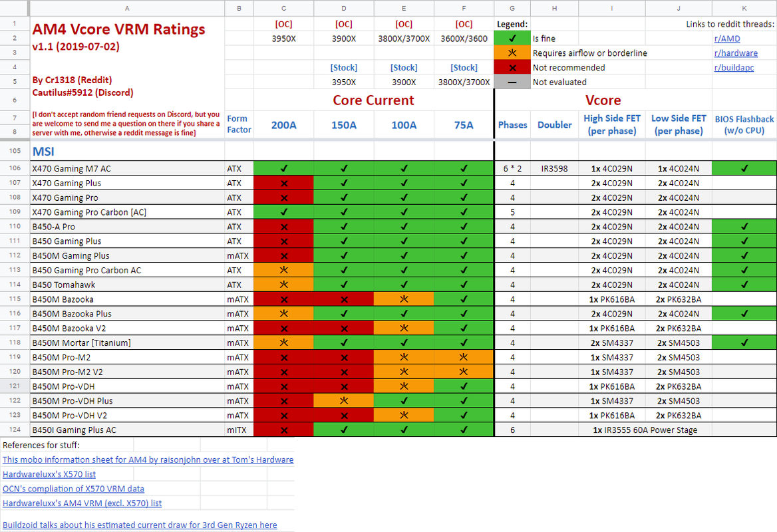The height and width of the screenshot is (532, 777).
Task: Select the 'B450 Tomahawk' cell
Action: pos(127,285)
